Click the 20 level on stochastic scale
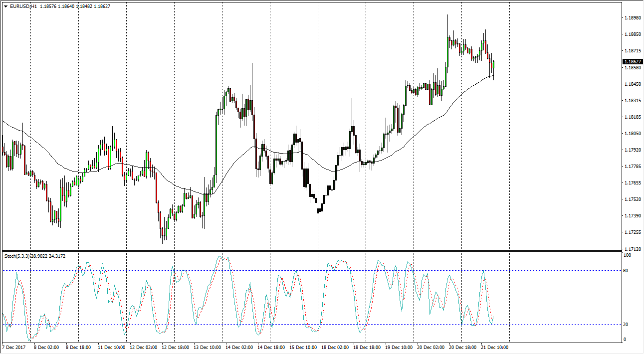644x354 pixels. tap(627, 325)
